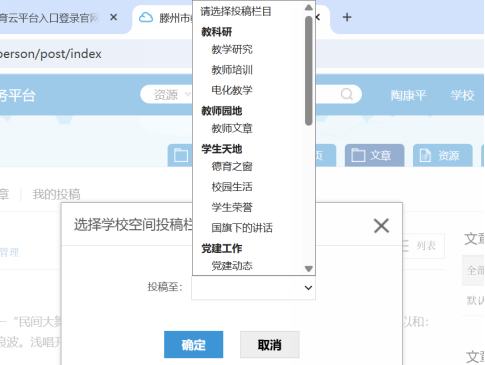This screenshot has width=485, height=365.
Task: Select 党建动态 option
Action: pyautogui.click(x=232, y=266)
